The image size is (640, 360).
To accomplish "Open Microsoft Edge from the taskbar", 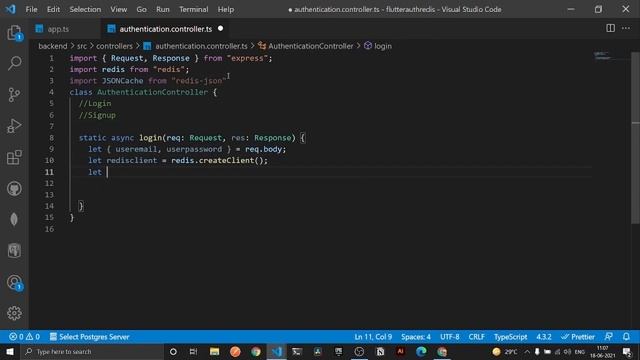I will tap(421, 351).
